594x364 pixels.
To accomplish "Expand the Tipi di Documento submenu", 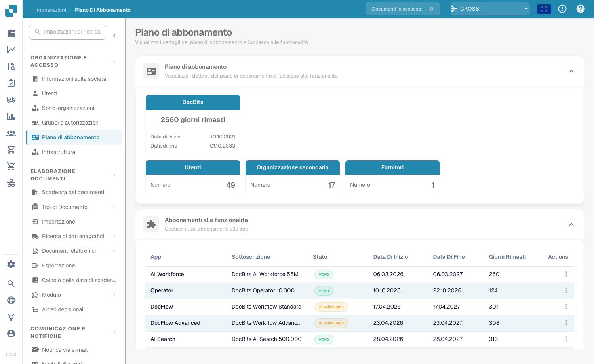I will click(x=114, y=207).
